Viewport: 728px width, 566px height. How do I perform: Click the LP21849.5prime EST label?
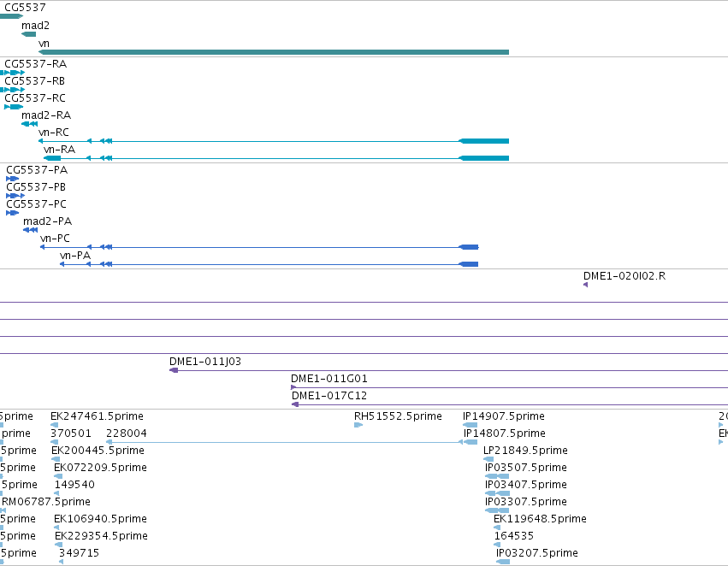pos(525,451)
